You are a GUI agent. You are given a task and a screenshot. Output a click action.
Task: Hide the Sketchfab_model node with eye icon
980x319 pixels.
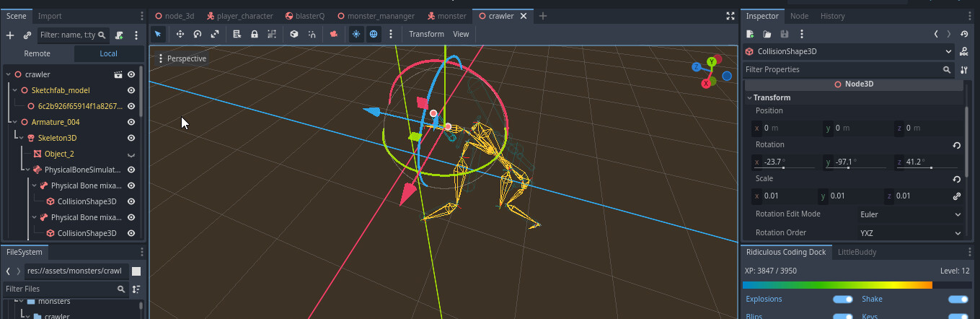pos(131,90)
